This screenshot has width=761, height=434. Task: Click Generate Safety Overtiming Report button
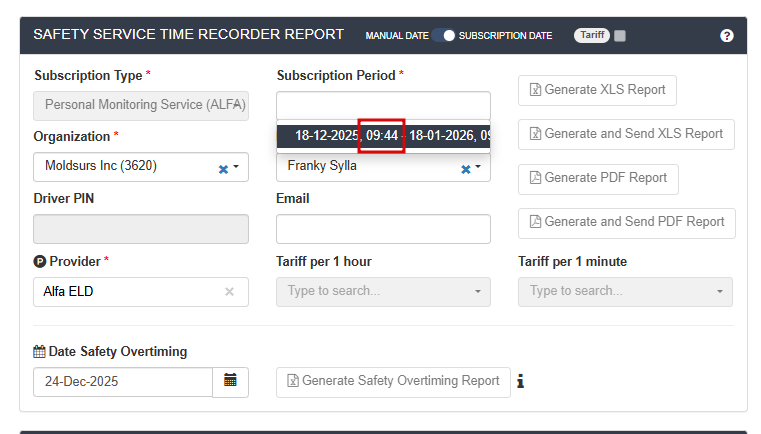(x=393, y=382)
